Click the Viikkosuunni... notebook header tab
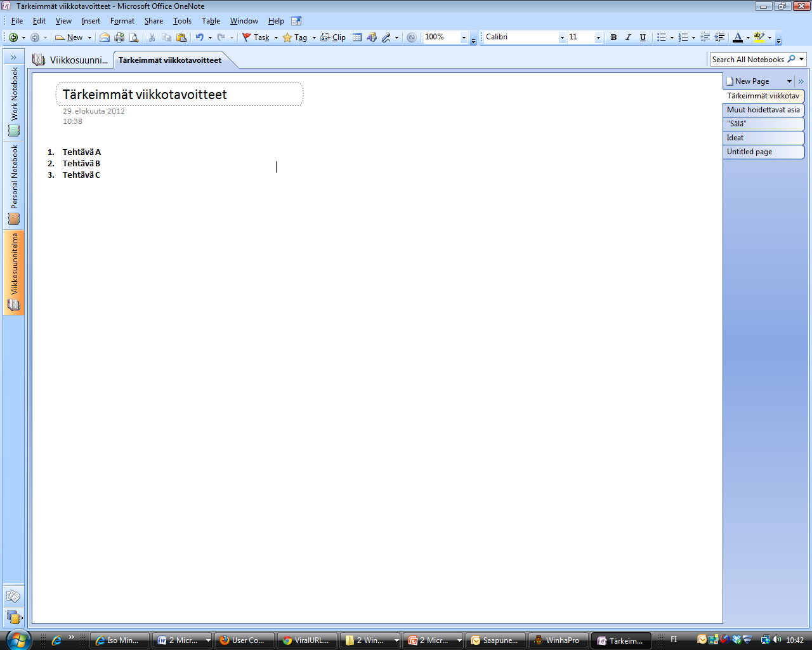The image size is (812, 650). coord(70,60)
